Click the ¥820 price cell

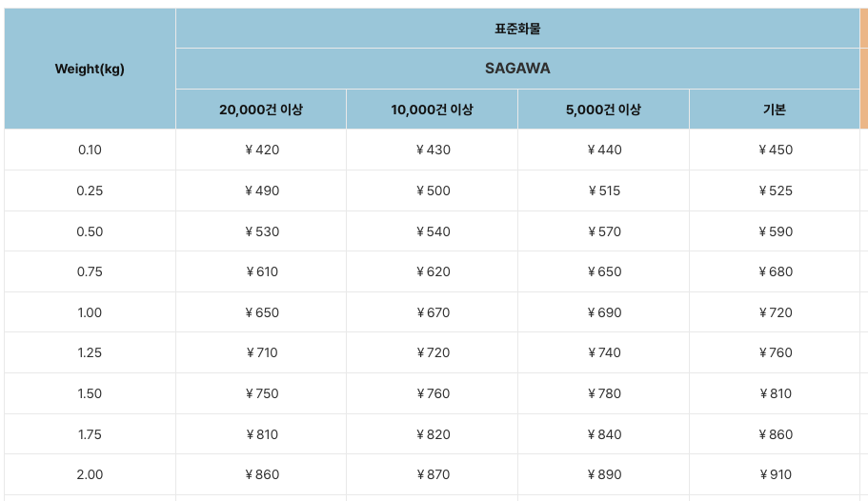[432, 434]
